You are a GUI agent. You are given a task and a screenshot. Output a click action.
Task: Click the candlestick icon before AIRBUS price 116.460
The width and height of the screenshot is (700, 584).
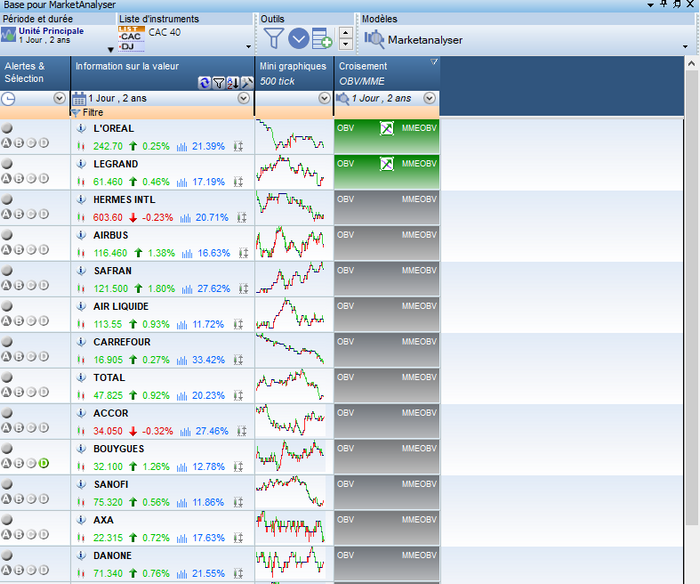(x=80, y=253)
